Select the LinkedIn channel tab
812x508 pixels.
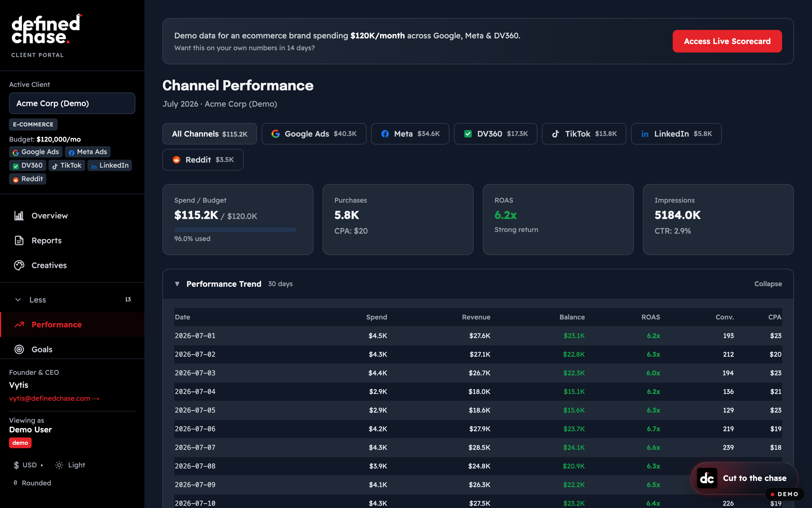point(676,134)
